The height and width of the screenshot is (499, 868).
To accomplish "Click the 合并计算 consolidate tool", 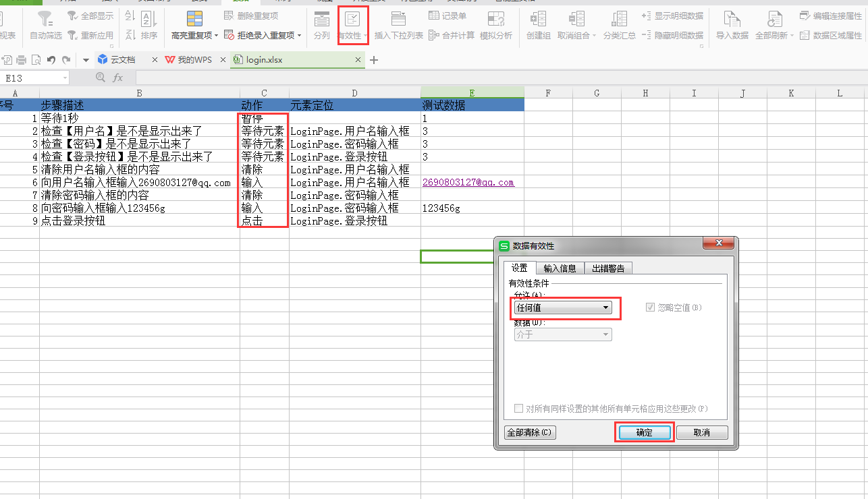I will [x=452, y=35].
